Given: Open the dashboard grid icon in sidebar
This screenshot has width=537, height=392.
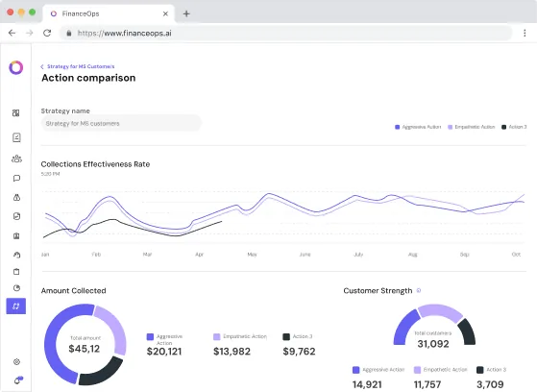Looking at the screenshot, I should point(15,113).
